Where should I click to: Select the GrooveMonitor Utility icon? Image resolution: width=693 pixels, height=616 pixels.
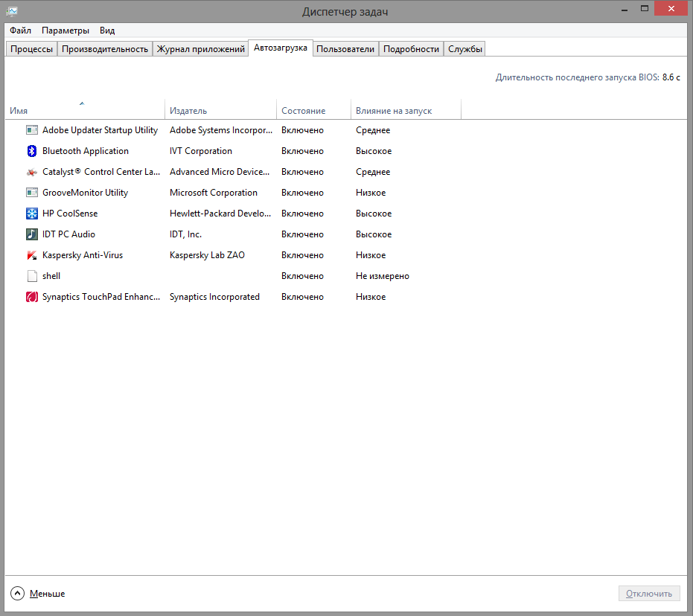point(32,193)
